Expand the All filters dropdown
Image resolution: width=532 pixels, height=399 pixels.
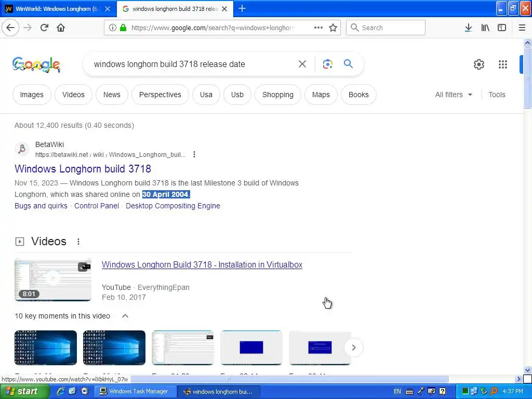[x=454, y=95]
